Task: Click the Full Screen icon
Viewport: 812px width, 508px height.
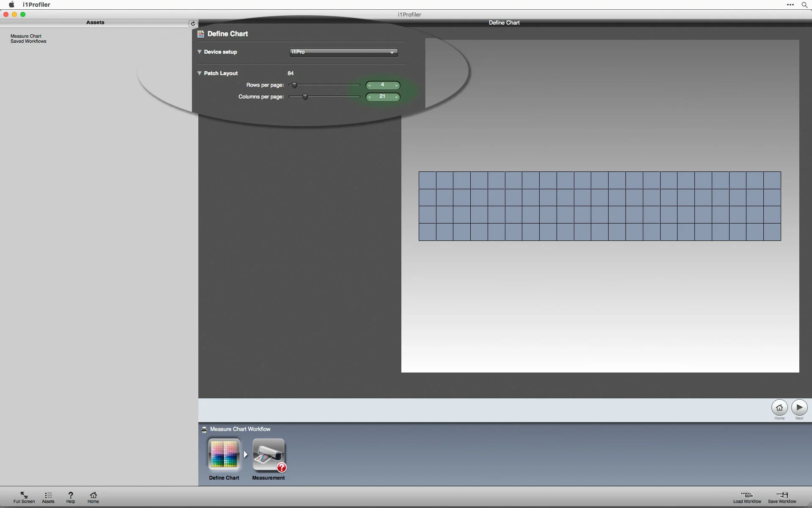Action: point(24,495)
